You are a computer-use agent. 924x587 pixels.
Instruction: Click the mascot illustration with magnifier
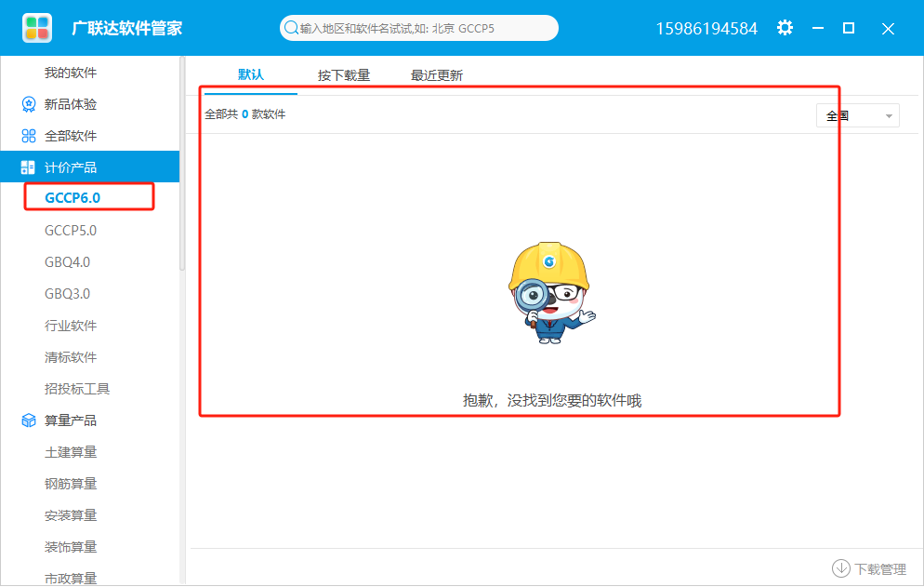551,293
